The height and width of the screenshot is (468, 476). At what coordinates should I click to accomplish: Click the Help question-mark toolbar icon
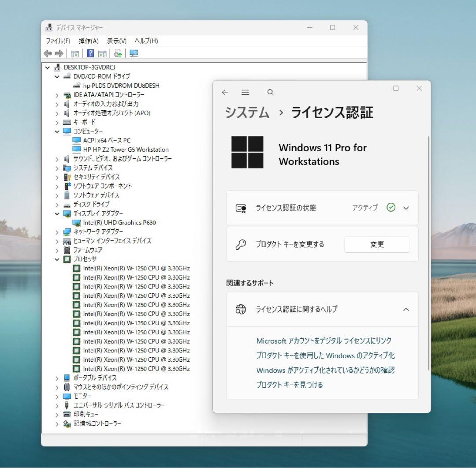click(x=90, y=53)
